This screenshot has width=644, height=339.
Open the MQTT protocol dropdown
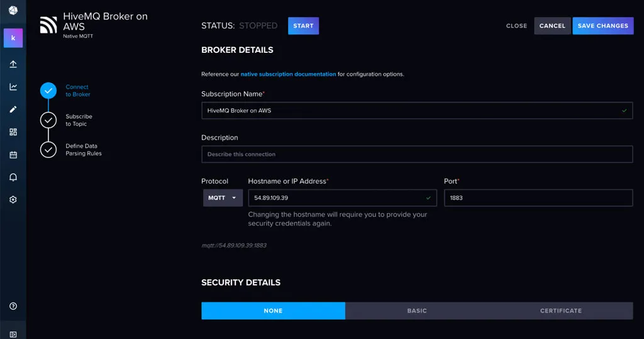coord(223,198)
